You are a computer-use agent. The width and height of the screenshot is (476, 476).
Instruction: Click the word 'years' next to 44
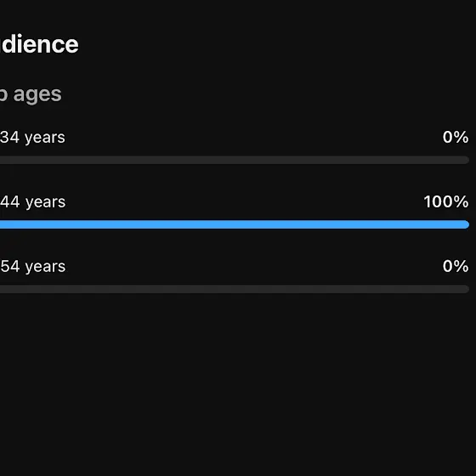pos(46,203)
